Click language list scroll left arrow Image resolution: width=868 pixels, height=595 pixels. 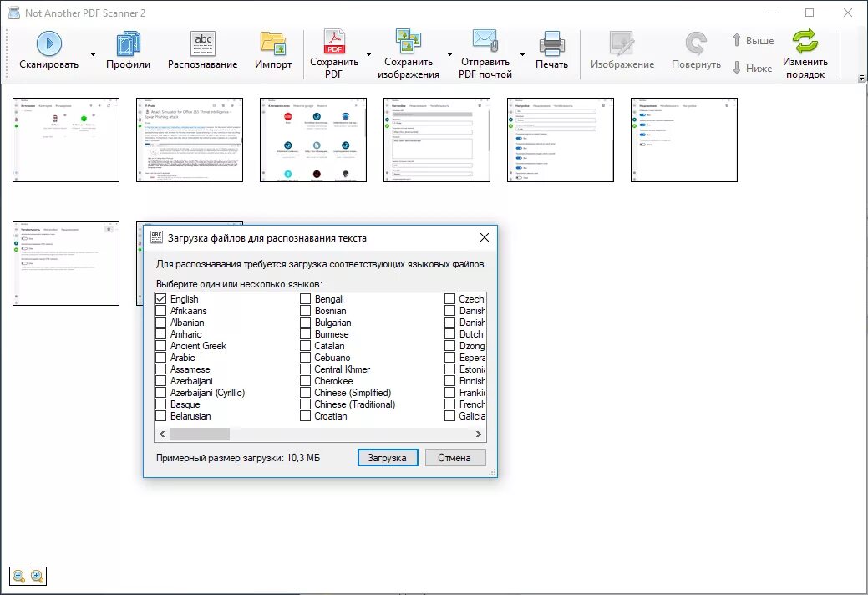pyautogui.click(x=162, y=435)
